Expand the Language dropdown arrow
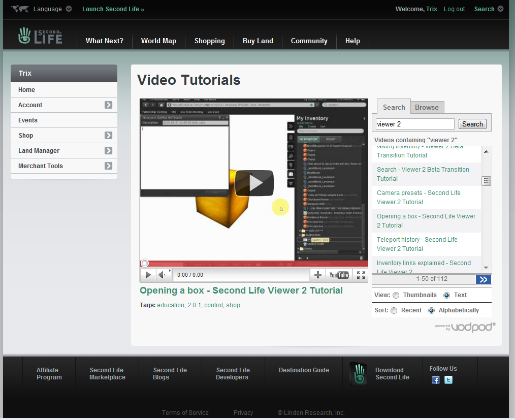Screen dimensions: 515x420 tap(69, 9)
